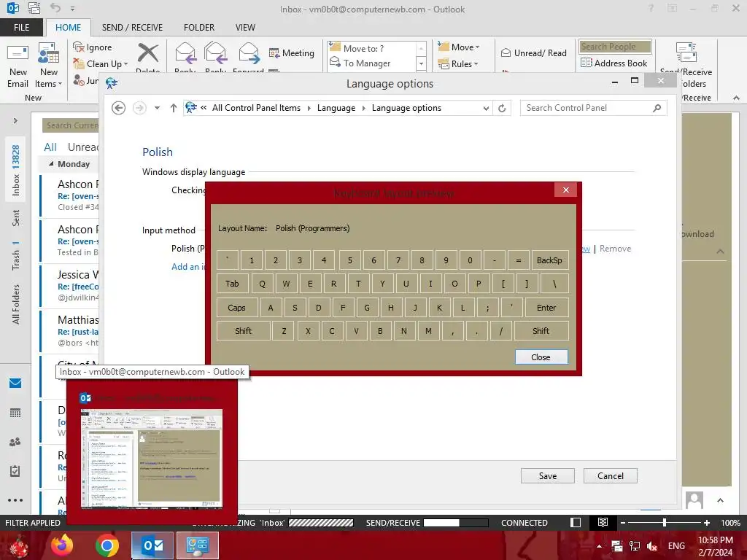This screenshot has width=747, height=560.
Task: Expand the Quick Steps gallery arrow
Action: pos(421,63)
